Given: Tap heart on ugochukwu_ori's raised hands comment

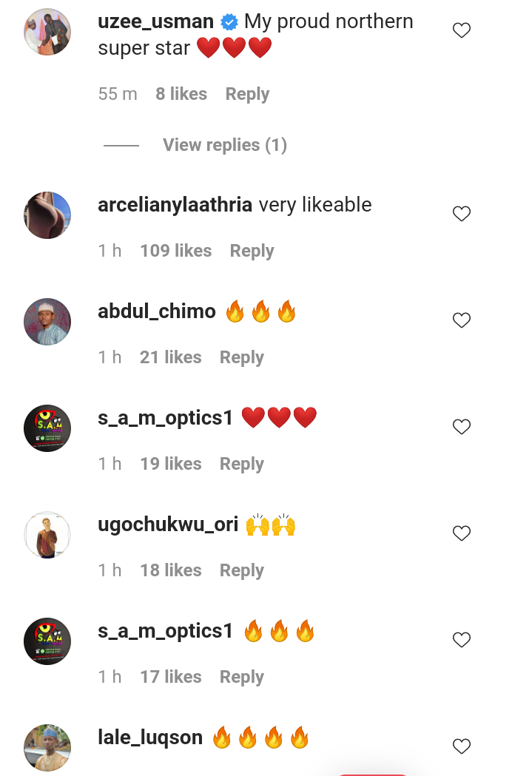Looking at the screenshot, I should pyautogui.click(x=461, y=533).
